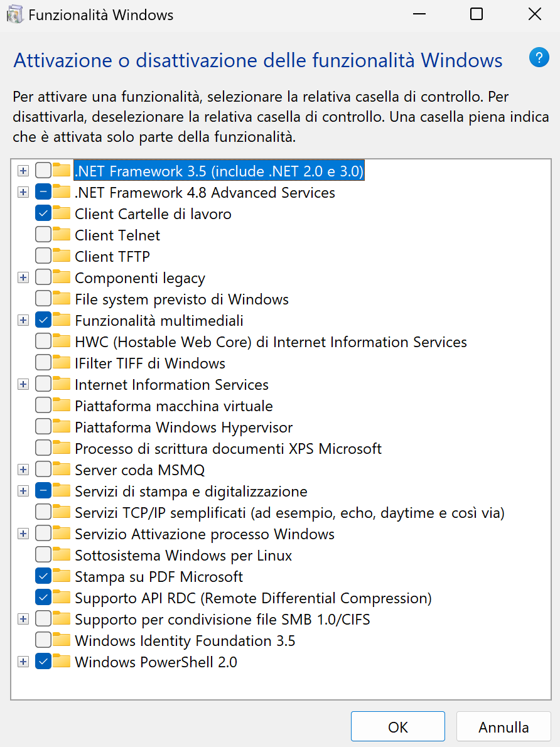Screen dimensions: 560x747
Task: Click the Annulla button
Action: 503,727
